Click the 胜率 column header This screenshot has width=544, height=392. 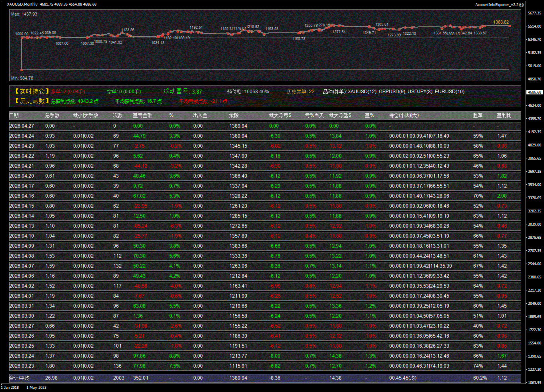pyautogui.click(x=478, y=116)
